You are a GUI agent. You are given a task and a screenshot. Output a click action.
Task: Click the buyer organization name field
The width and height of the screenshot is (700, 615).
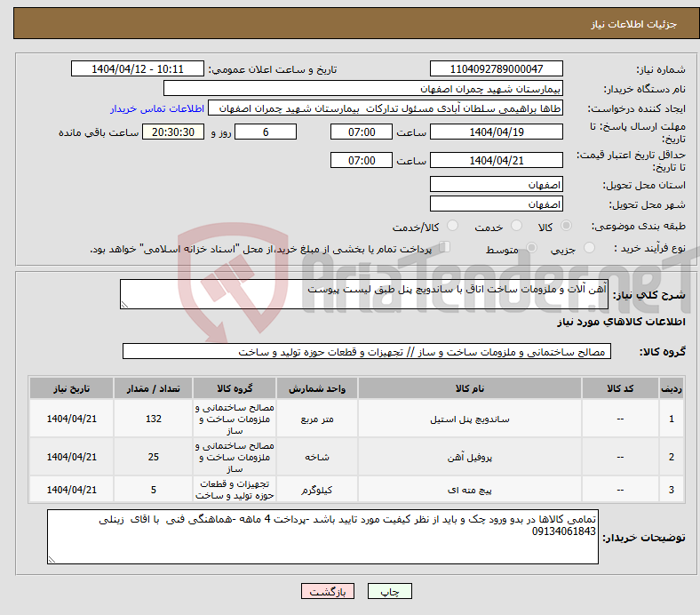coord(363,89)
